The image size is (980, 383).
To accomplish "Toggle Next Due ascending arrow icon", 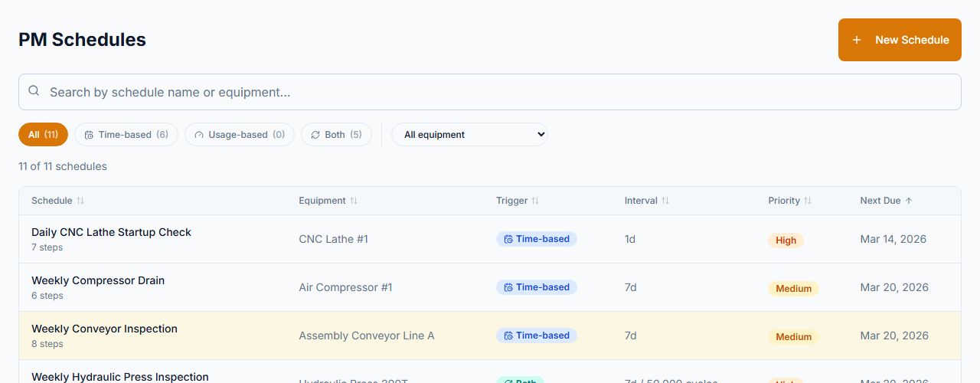I will 909,201.
